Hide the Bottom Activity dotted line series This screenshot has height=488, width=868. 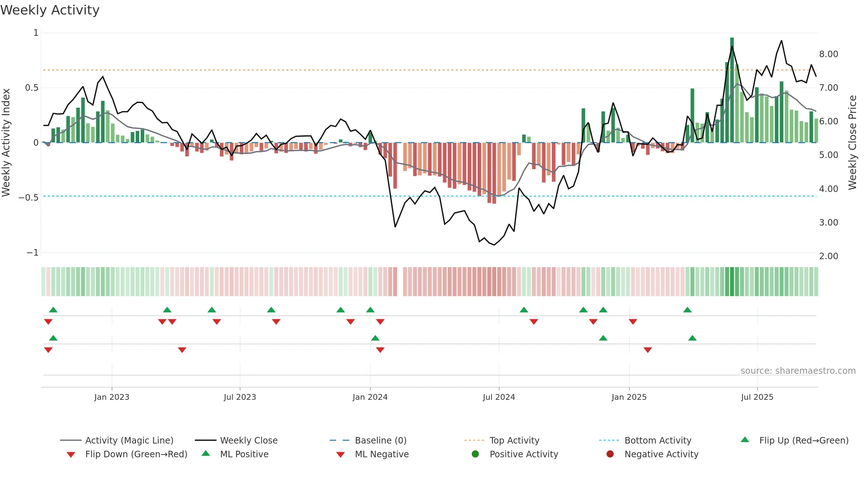(x=645, y=440)
